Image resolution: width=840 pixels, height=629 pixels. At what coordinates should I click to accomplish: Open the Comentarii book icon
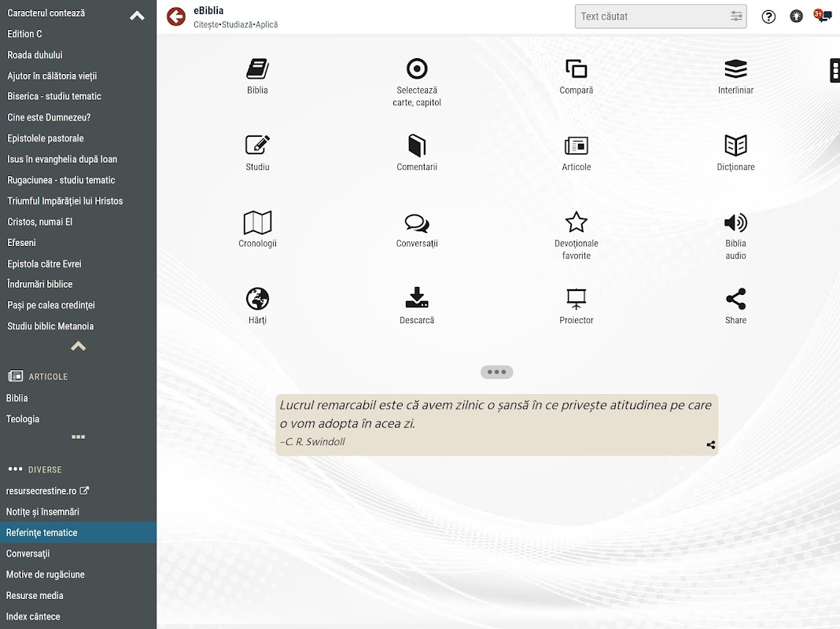417,145
